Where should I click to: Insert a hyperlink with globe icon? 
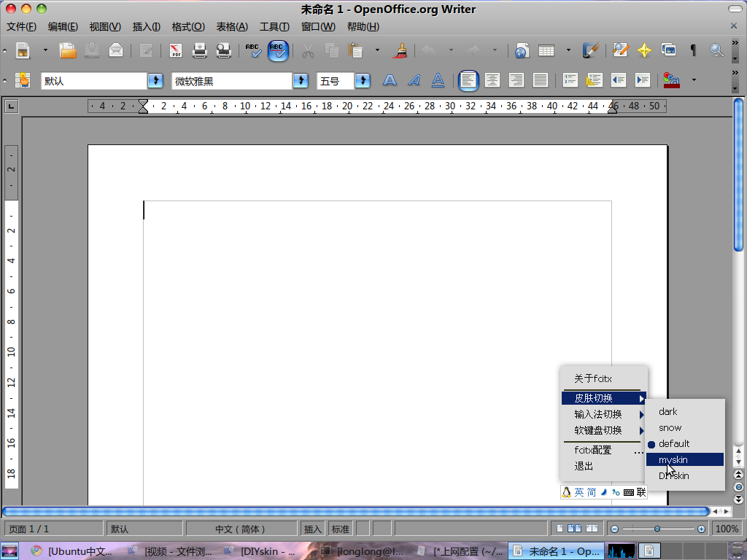pos(522,50)
